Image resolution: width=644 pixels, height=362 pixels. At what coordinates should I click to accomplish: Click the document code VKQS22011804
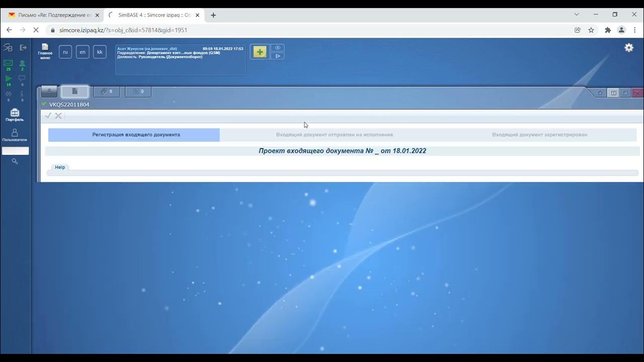tap(69, 105)
